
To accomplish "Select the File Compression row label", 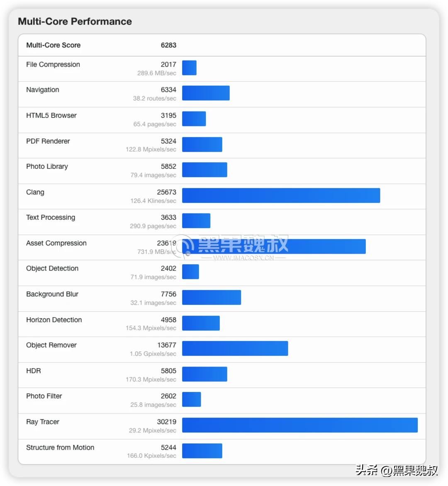I will pyautogui.click(x=53, y=65).
